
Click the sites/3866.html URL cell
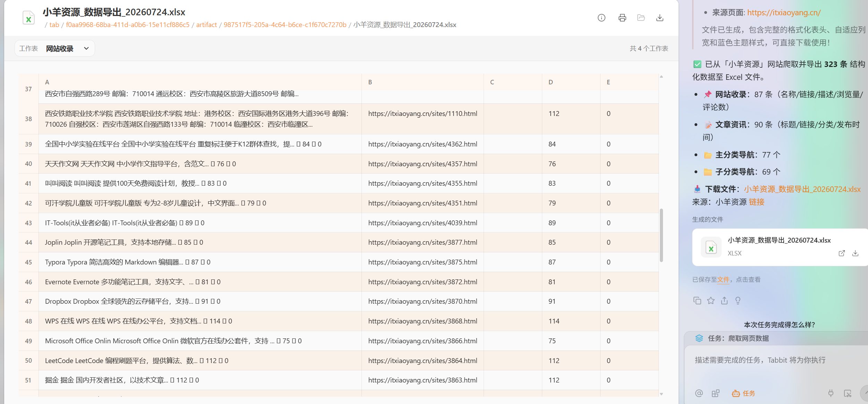(423, 341)
